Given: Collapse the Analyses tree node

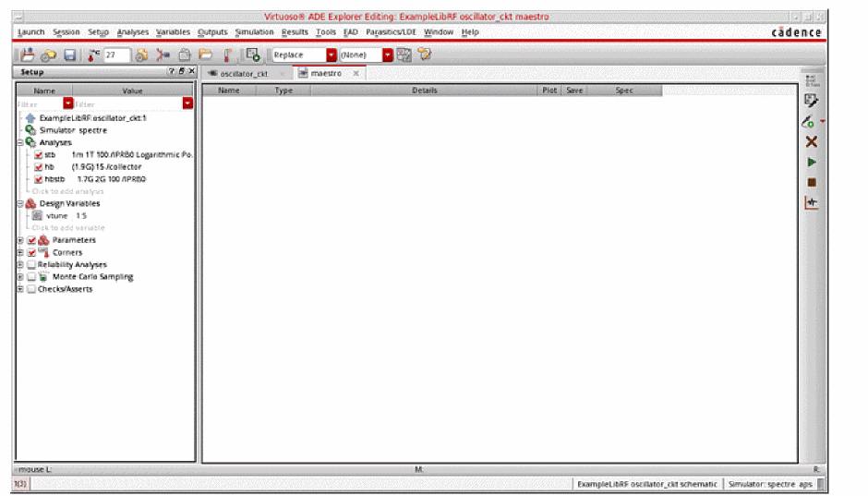Looking at the screenshot, I should point(20,143).
